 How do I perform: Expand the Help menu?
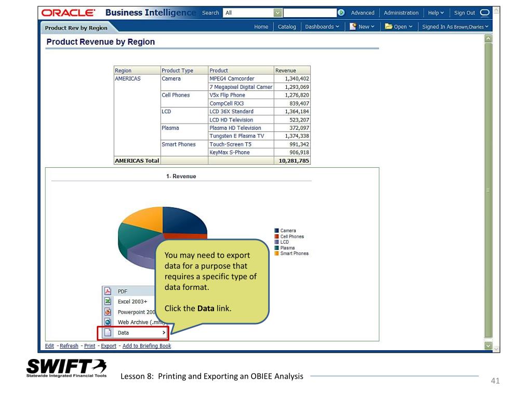(436, 13)
